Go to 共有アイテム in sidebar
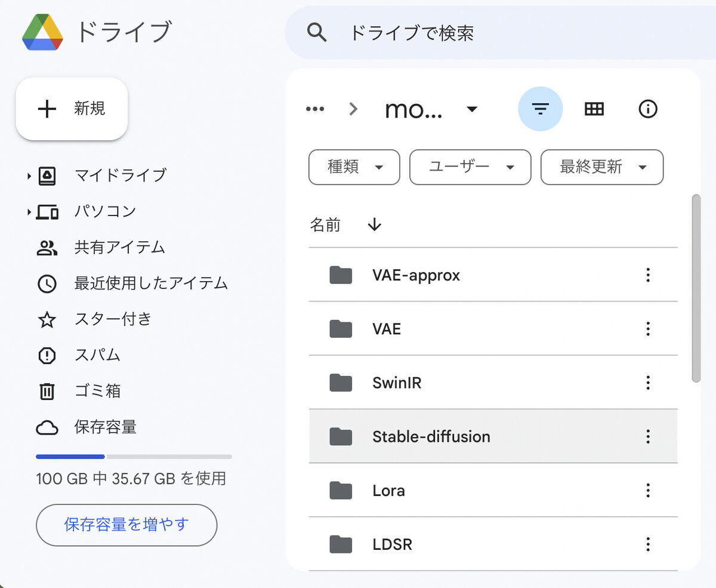 pos(119,248)
